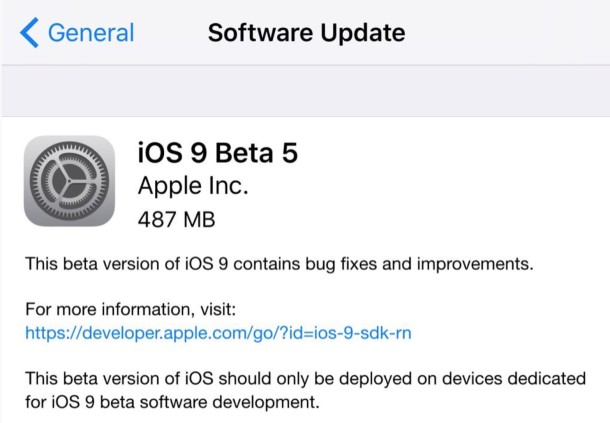This screenshot has width=610, height=423.
Task: Select the iOS 9 Beta 5 heading
Action: coord(217,153)
